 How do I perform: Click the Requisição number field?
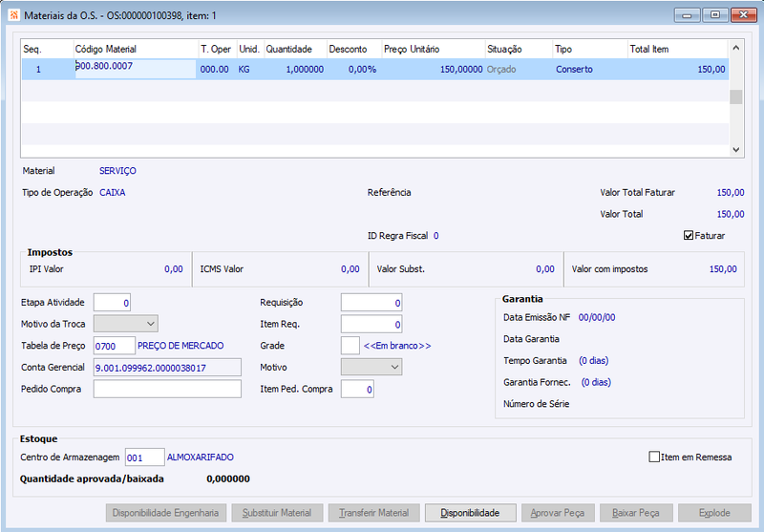coord(371,303)
